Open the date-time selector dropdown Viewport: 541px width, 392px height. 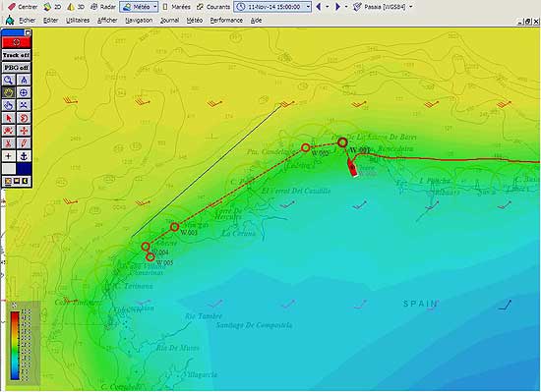coord(308,7)
